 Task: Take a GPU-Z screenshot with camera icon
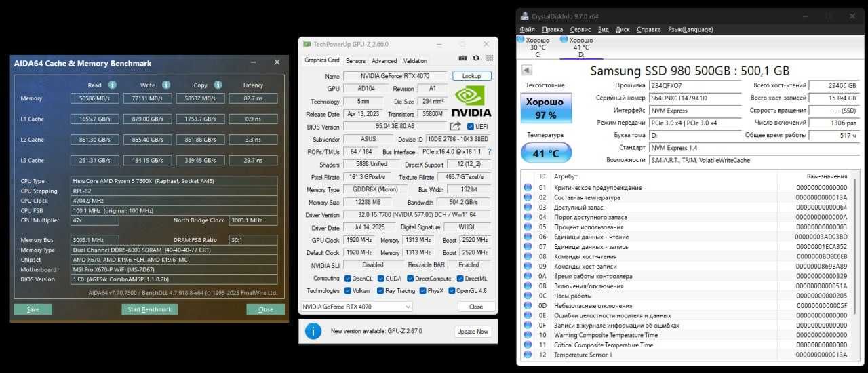pyautogui.click(x=463, y=58)
